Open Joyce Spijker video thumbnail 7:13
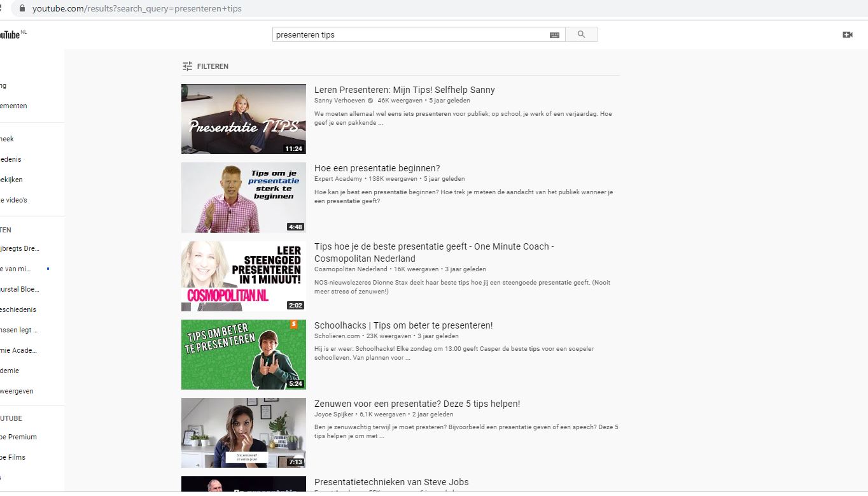868x496 pixels. 244,432
